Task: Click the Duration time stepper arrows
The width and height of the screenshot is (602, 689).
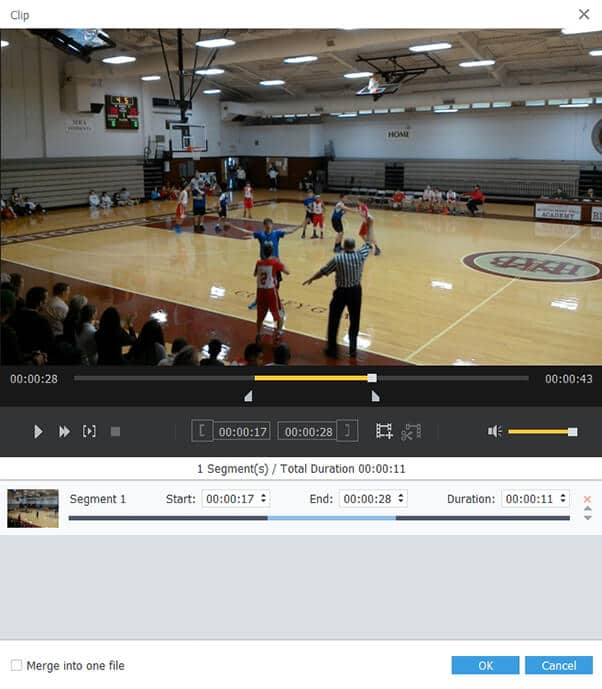Action: 564,498
